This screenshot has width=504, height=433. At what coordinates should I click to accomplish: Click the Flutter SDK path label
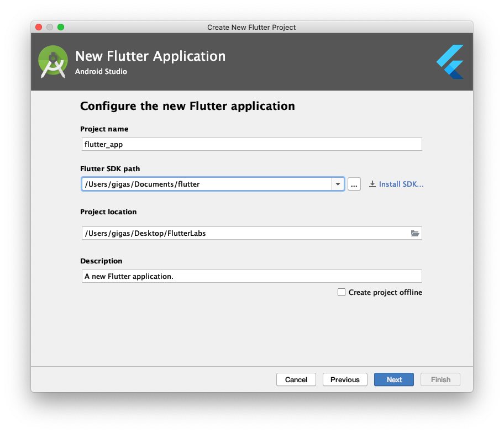[110, 168]
